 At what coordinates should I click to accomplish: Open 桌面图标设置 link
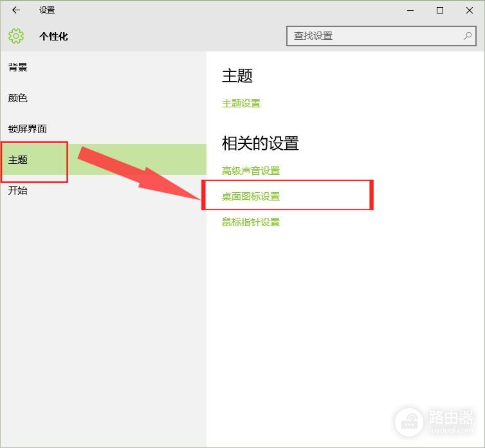(x=251, y=196)
